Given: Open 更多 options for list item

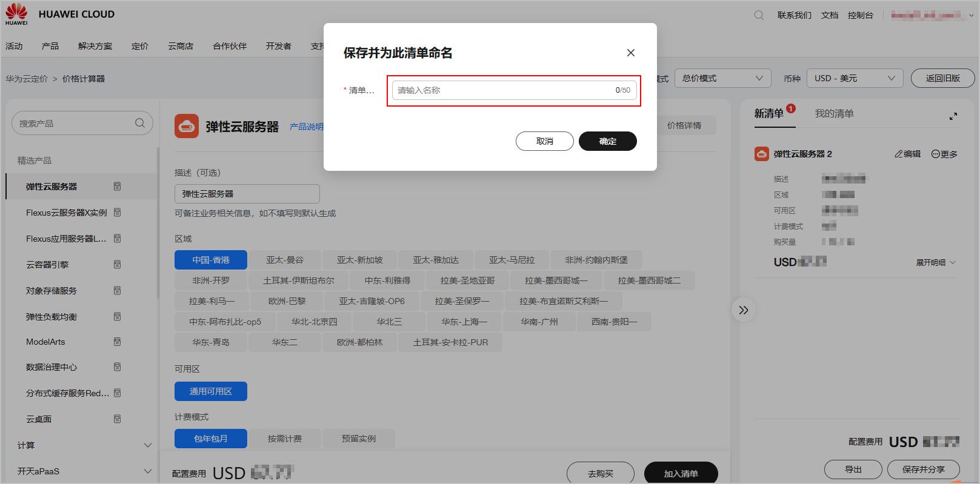Looking at the screenshot, I should coord(944,154).
